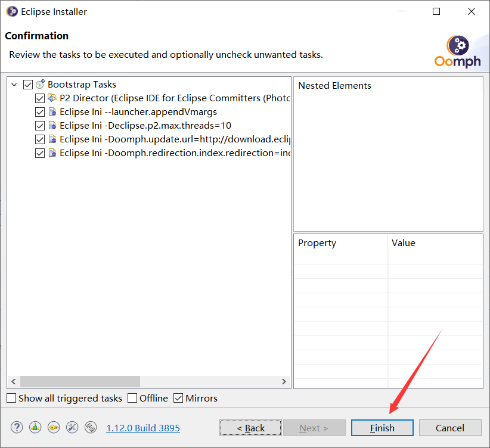Screen dimensions: 490x448
Task: Enable Show all triggered tasks
Action: point(11,398)
